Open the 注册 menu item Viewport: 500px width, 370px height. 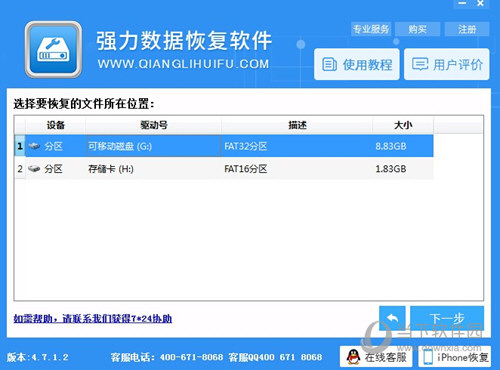click(x=467, y=29)
